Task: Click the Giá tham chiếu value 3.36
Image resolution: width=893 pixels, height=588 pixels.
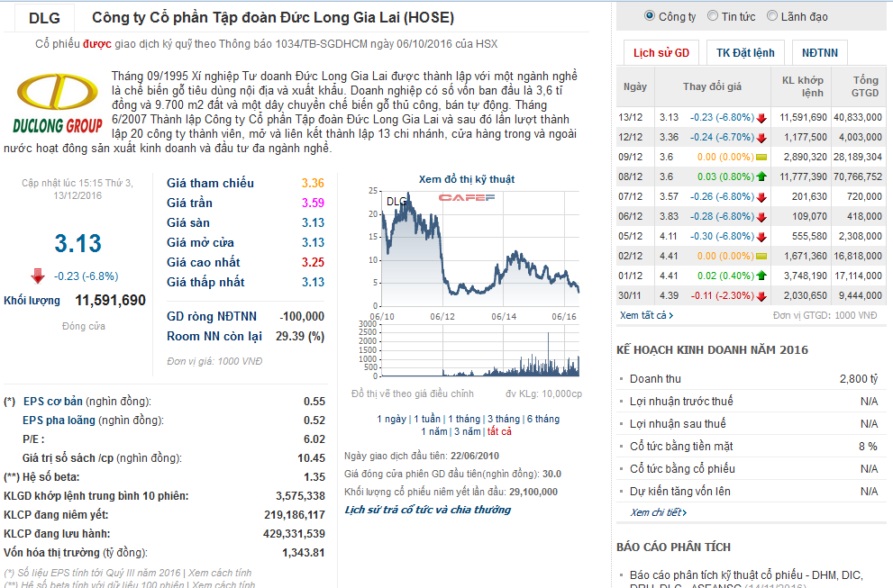Action: pos(313,184)
